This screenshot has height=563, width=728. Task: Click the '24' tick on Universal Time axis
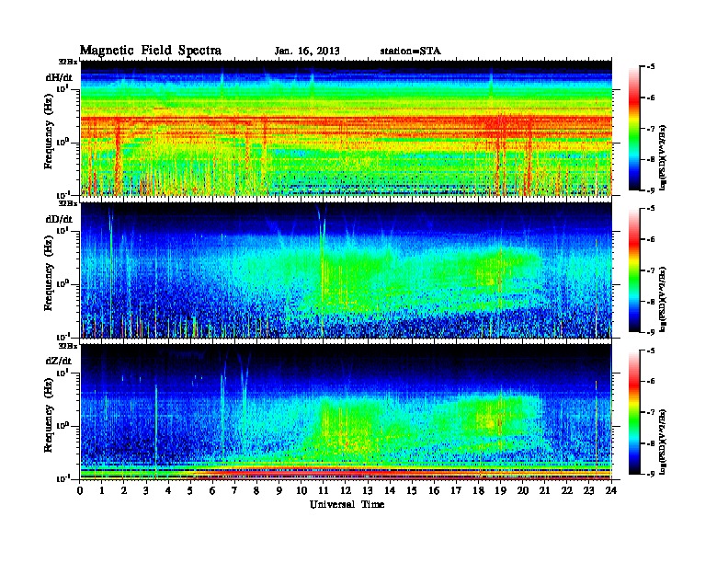611,490
